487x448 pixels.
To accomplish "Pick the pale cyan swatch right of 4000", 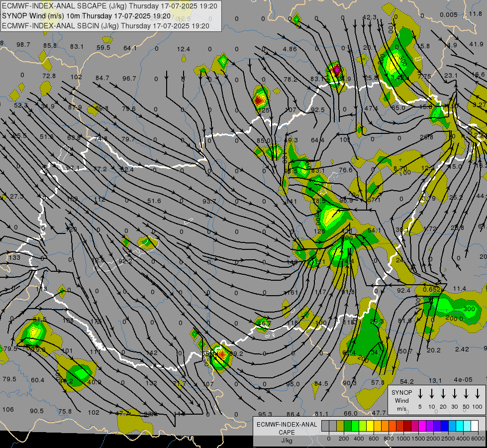I will pos(467,426).
